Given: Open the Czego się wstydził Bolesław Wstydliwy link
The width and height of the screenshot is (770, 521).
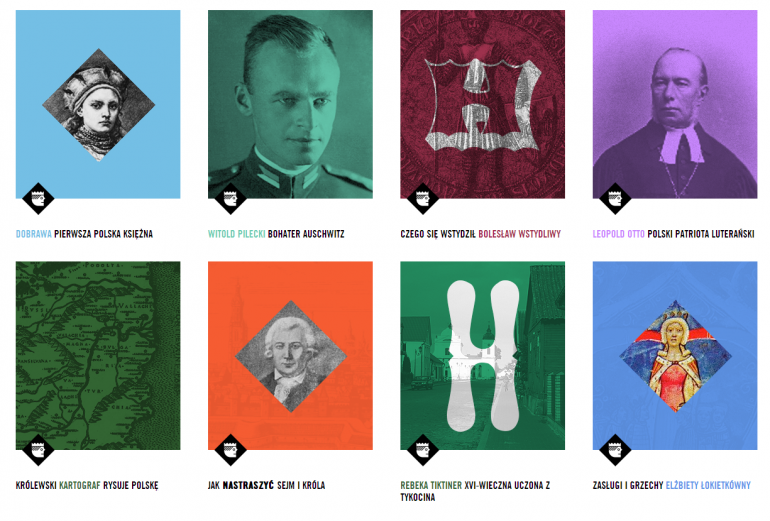Looking at the screenshot, I should [x=480, y=234].
